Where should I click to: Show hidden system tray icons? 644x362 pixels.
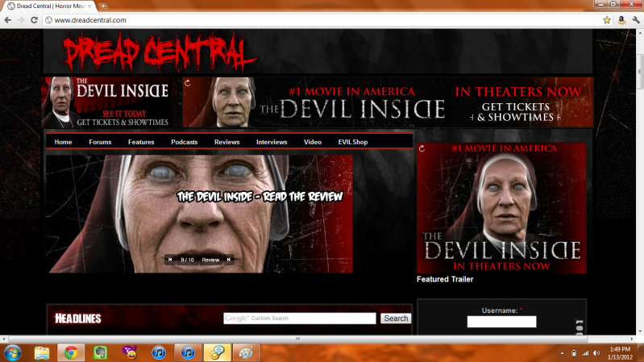pyautogui.click(x=562, y=353)
